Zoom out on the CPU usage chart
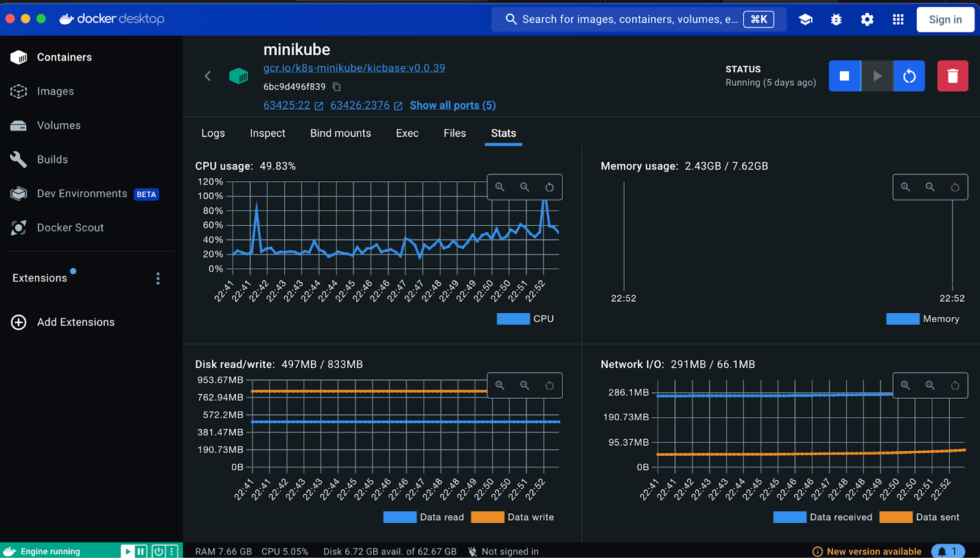The image size is (980, 558). [x=524, y=187]
